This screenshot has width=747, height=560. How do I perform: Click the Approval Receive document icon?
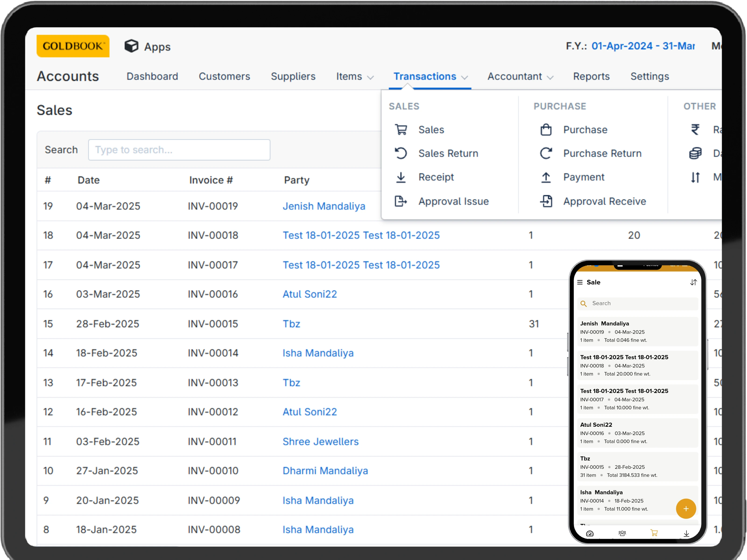coord(546,201)
